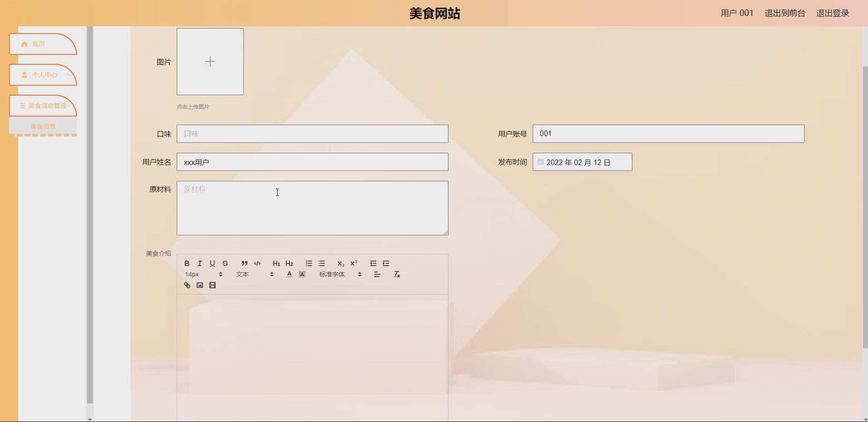Collapse the 美食信息管理 sidebar menu

pyautogui.click(x=43, y=106)
